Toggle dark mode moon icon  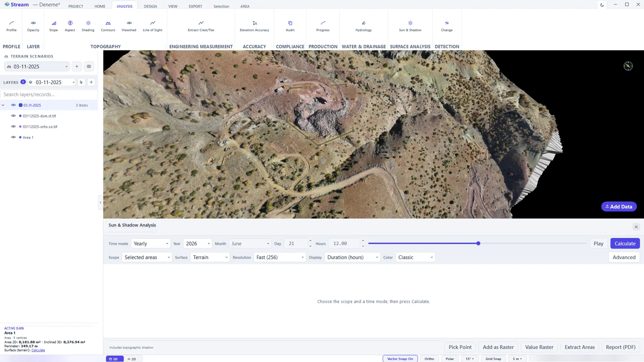[602, 5]
